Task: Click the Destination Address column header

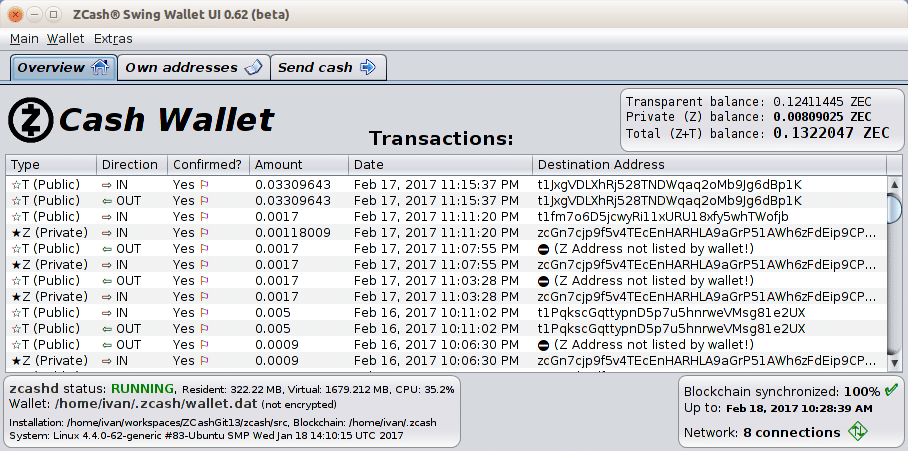Action: tap(709, 164)
